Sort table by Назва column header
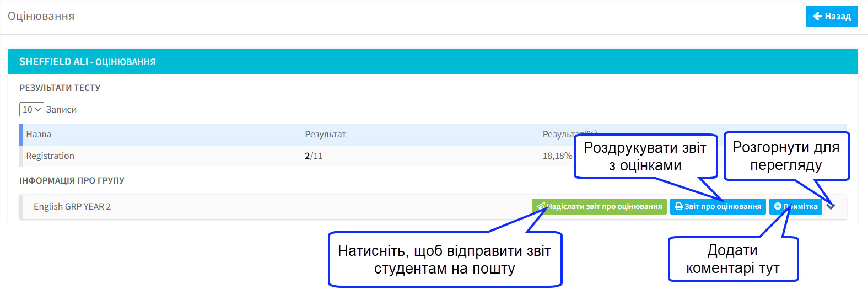 pos(39,135)
